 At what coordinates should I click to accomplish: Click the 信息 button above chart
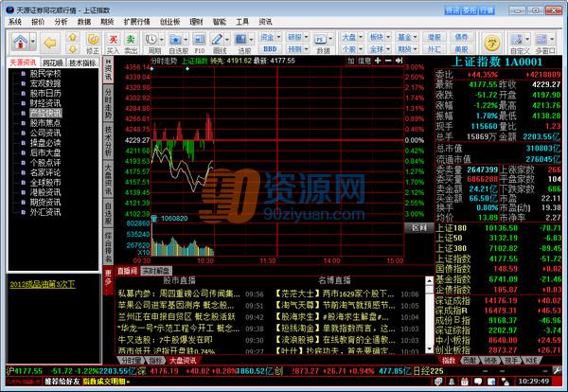(x=364, y=61)
